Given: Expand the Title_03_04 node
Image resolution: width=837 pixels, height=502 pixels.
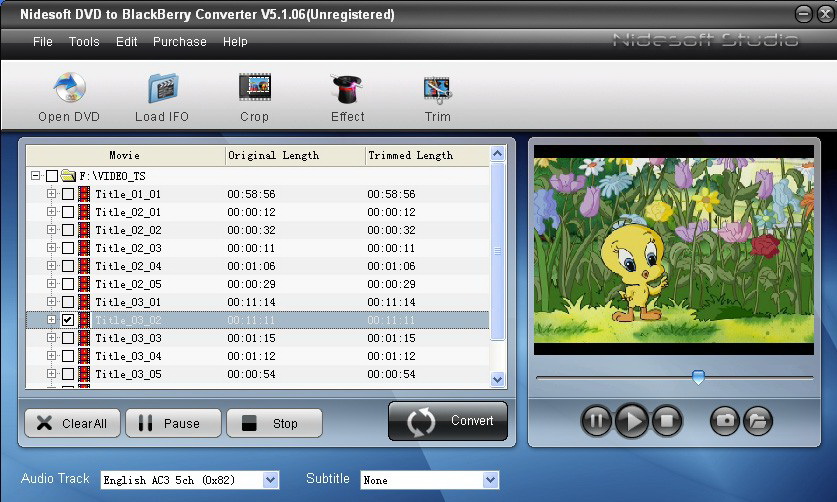Looking at the screenshot, I should tap(51, 355).
